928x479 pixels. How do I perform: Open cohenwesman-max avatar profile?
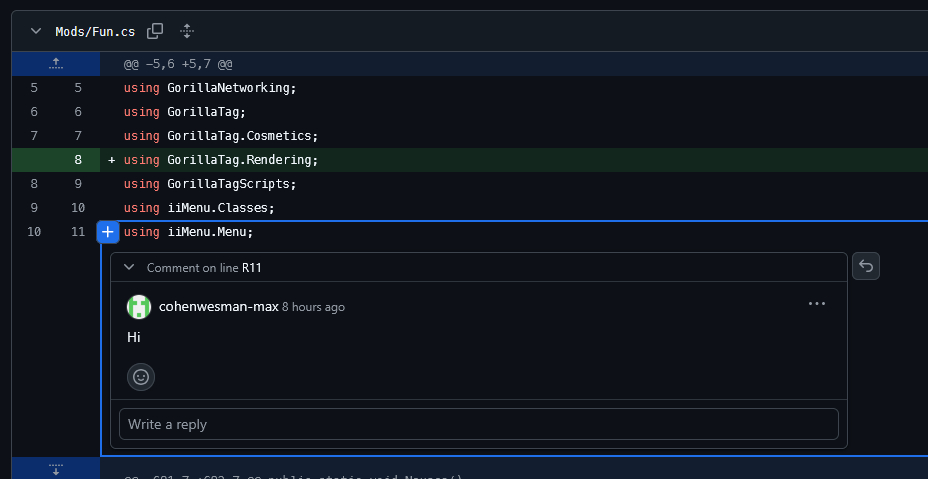coord(139,307)
